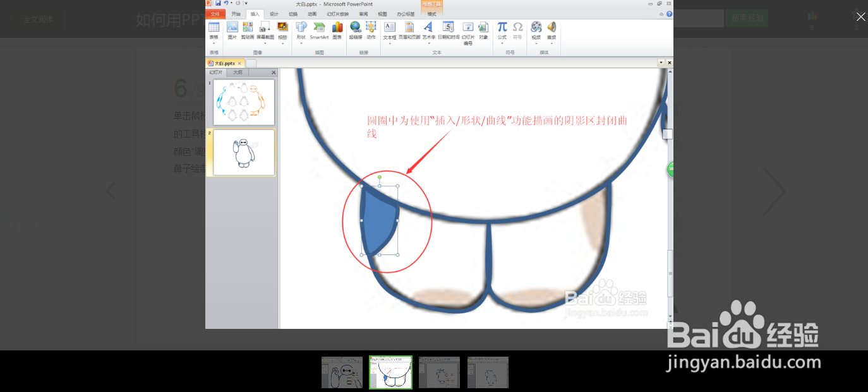
Task: Switch to the 办公标签 ribbon tab
Action: [x=406, y=14]
